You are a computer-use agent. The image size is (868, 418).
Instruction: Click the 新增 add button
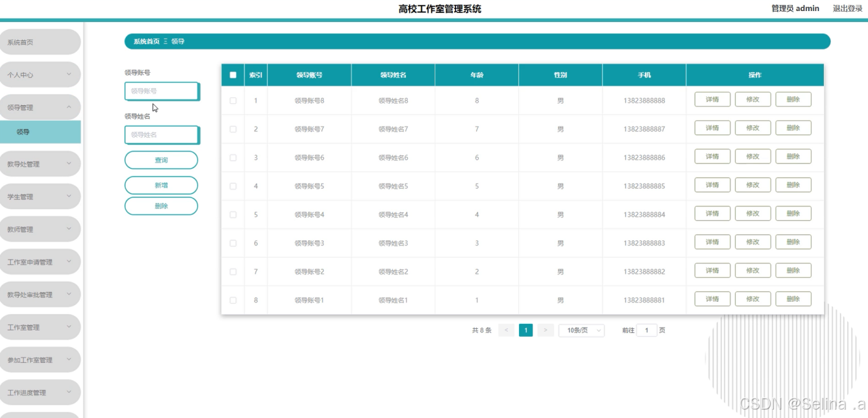tap(161, 186)
